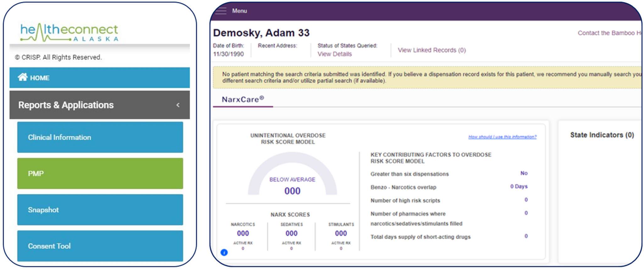Click Number of high risk scripts row
Viewport: 644px width, 270px height.
click(449, 200)
